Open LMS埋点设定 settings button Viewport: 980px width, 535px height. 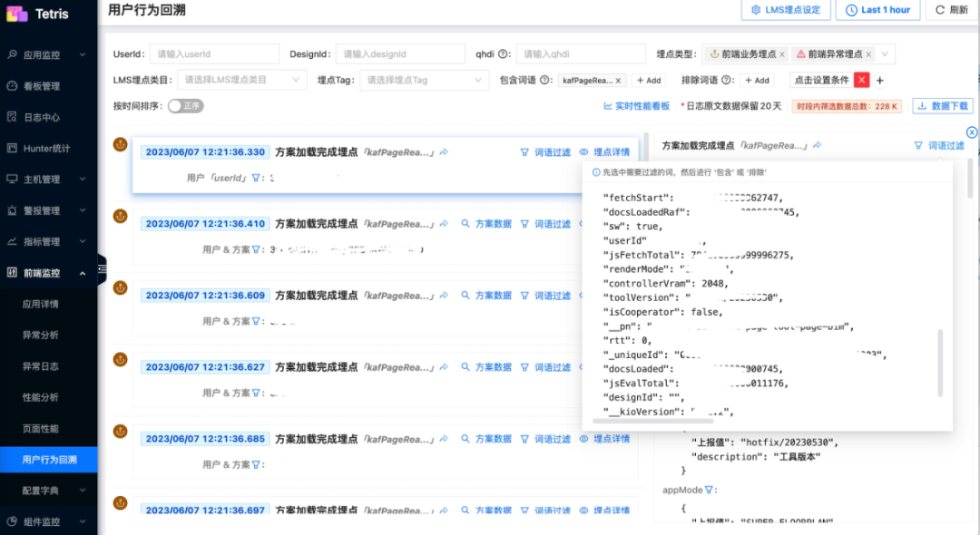(x=786, y=10)
